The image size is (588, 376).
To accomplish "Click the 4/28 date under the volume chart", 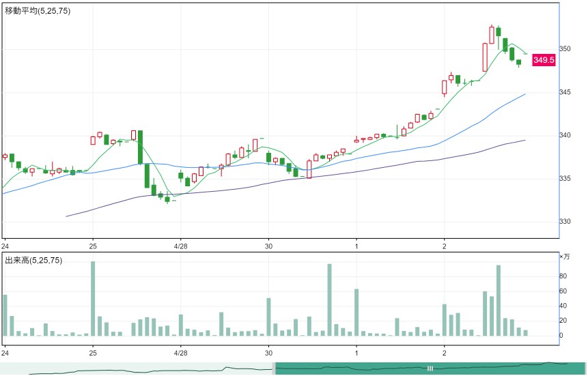I will (181, 353).
